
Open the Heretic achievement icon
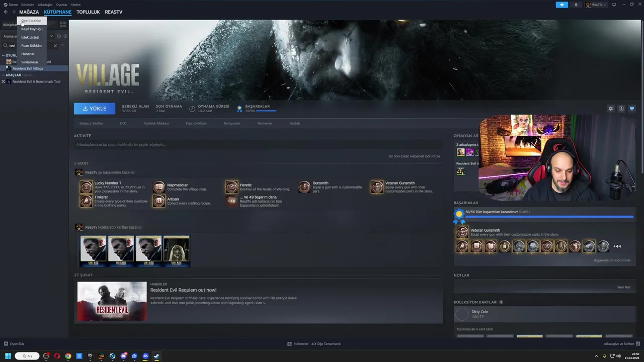tap(231, 187)
